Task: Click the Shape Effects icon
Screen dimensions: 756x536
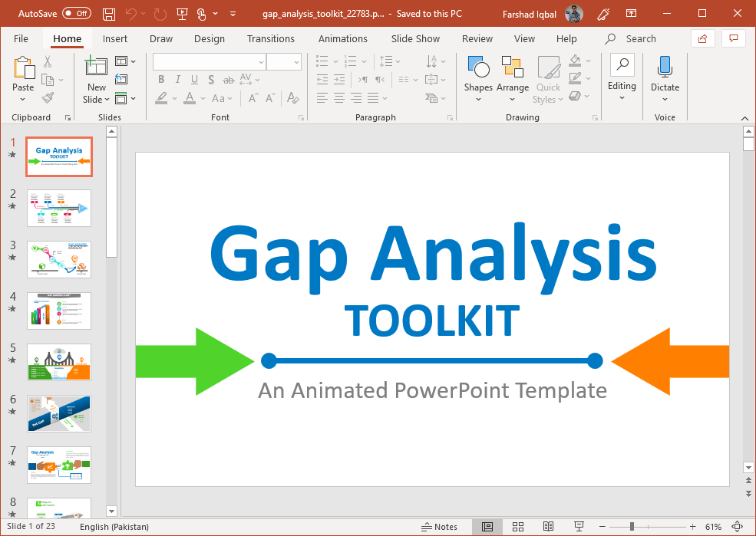Action: [575, 95]
